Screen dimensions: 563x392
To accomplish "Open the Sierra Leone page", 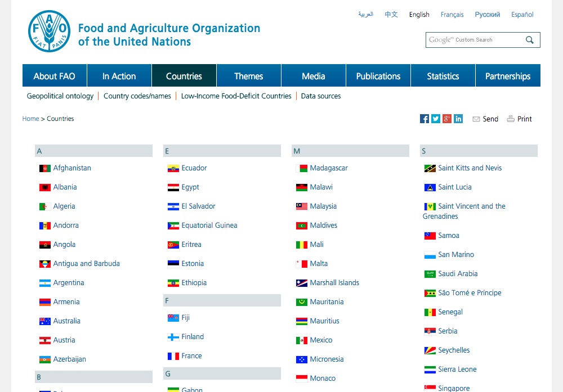I will (x=457, y=370).
